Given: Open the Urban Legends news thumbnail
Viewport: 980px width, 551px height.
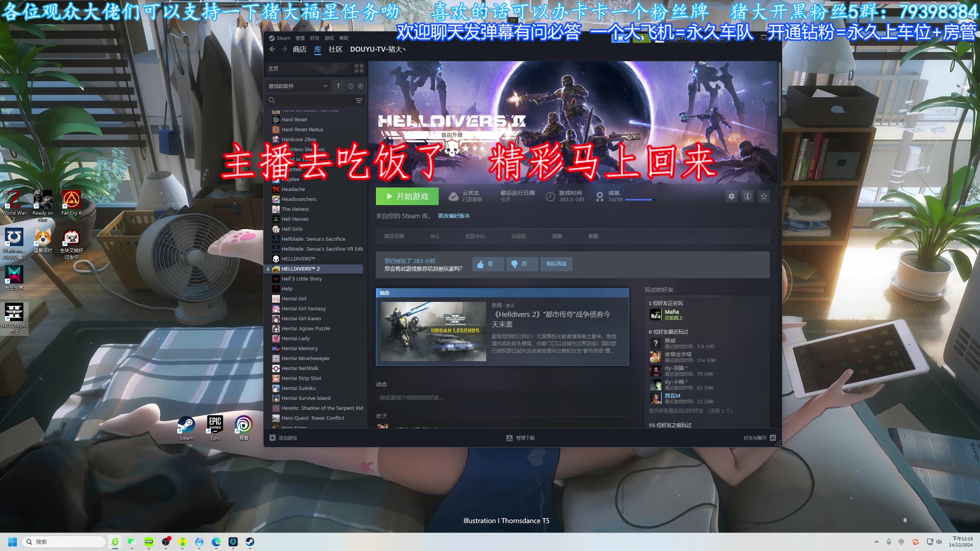Looking at the screenshot, I should pos(433,331).
